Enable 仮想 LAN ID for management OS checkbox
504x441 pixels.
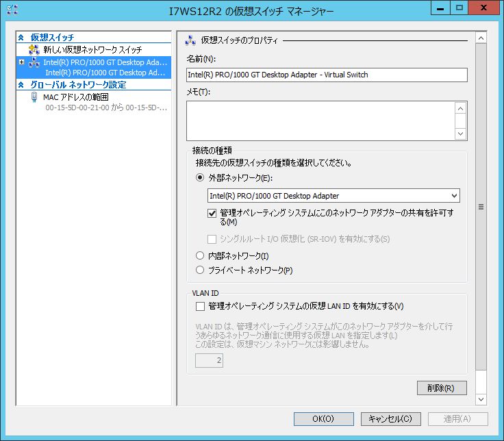pyautogui.click(x=200, y=306)
